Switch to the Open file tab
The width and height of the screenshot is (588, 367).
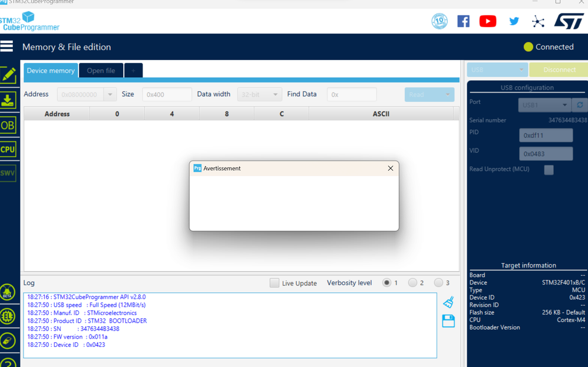coord(101,71)
